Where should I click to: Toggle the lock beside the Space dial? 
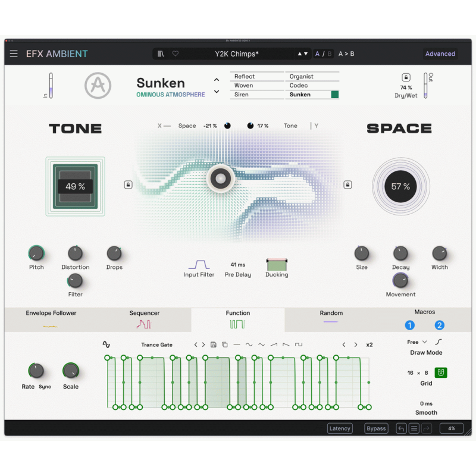[x=347, y=184]
